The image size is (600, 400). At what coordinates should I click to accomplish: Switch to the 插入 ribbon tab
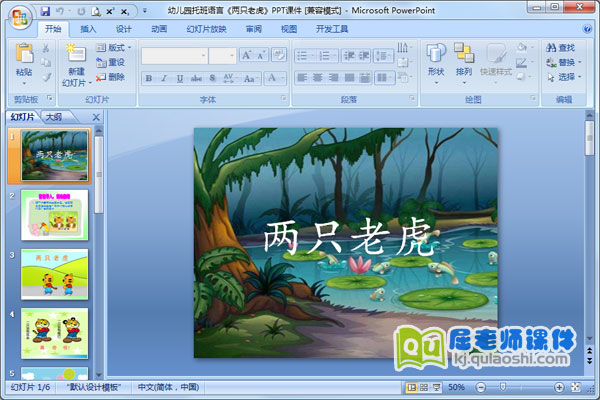click(88, 29)
